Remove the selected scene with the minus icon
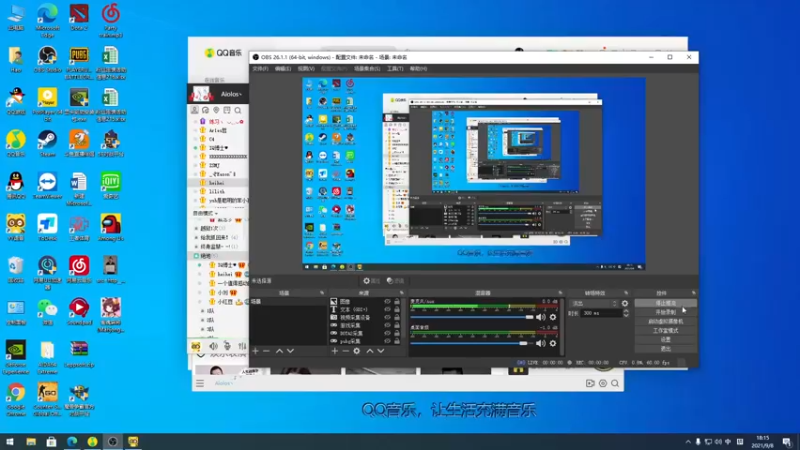Viewport: 800px width, 450px height. (266, 351)
